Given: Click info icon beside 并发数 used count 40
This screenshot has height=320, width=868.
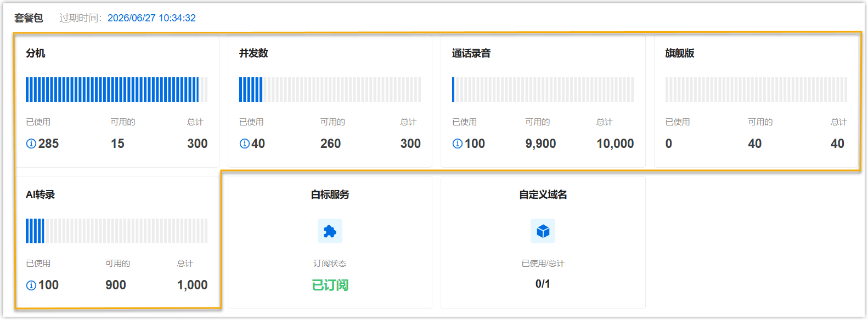Looking at the screenshot, I should tap(244, 144).
